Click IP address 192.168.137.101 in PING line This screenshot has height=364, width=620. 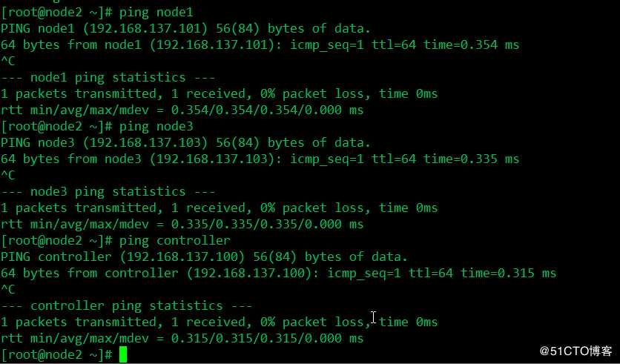point(145,29)
